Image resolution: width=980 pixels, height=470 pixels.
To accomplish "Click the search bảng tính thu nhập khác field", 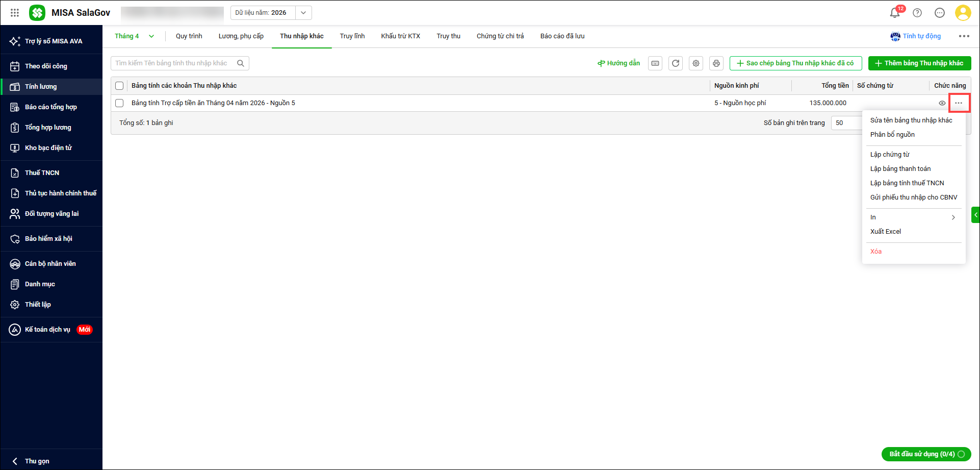I will click(x=173, y=63).
